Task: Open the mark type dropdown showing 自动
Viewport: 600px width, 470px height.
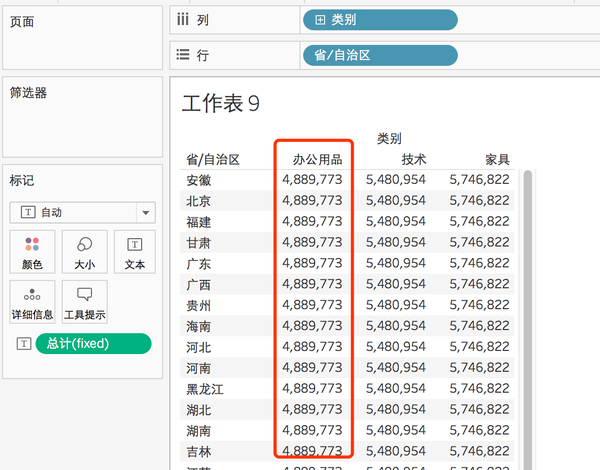Action: click(82, 212)
